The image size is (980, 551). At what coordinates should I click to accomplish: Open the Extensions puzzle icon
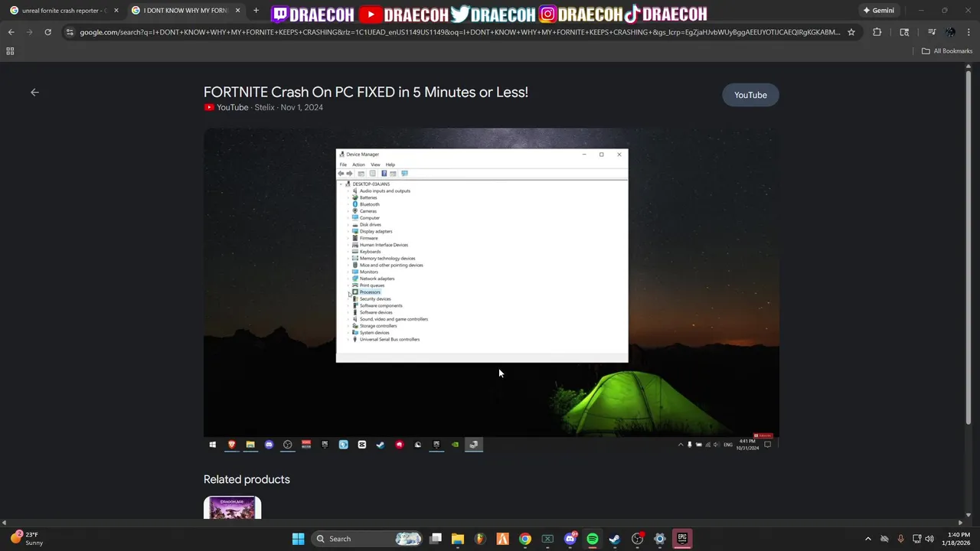tap(877, 32)
